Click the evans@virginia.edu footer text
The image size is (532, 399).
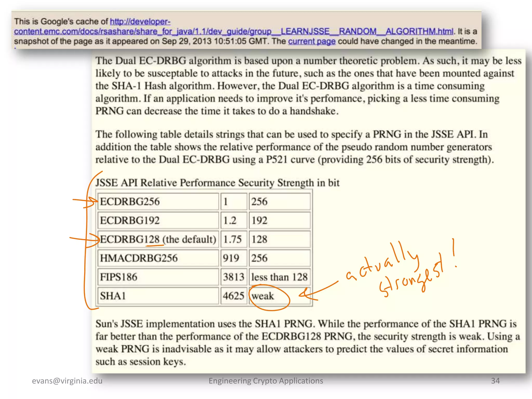(67, 381)
